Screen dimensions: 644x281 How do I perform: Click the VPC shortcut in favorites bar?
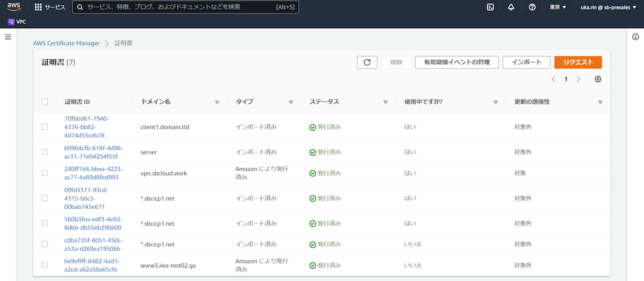pyautogui.click(x=17, y=21)
